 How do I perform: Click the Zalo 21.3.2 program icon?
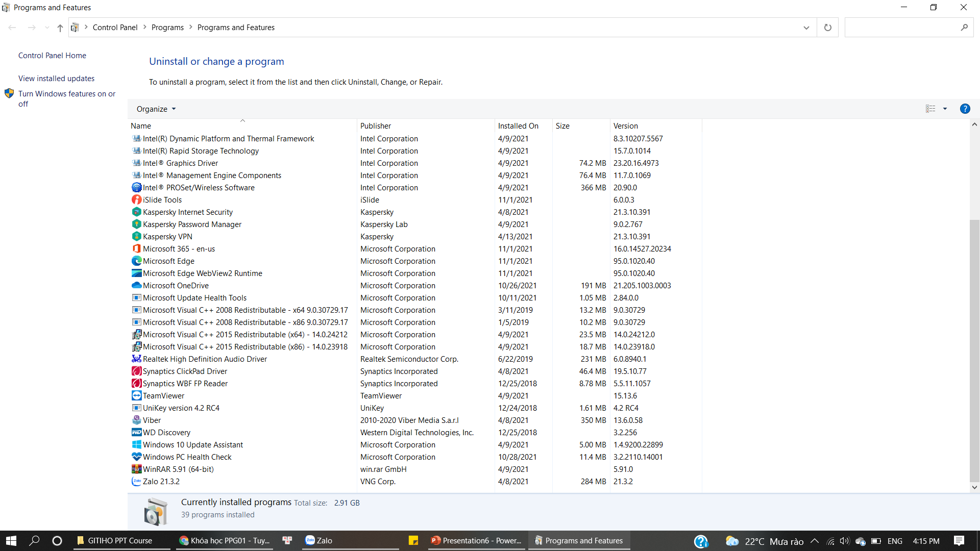136,481
